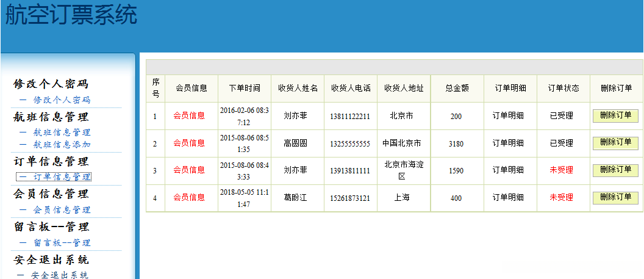This screenshot has width=644, height=279.
Task: Click 已受理 status of order 2
Action: point(562,143)
